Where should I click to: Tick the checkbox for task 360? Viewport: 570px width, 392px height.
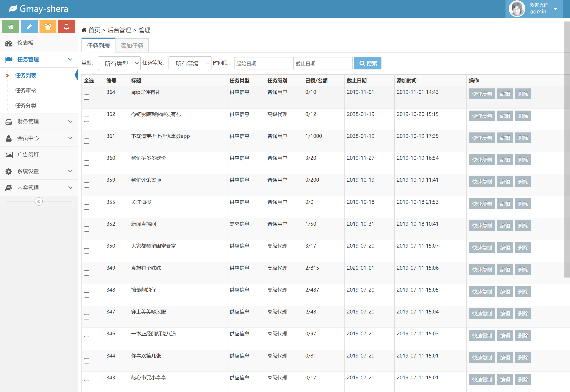point(86,163)
